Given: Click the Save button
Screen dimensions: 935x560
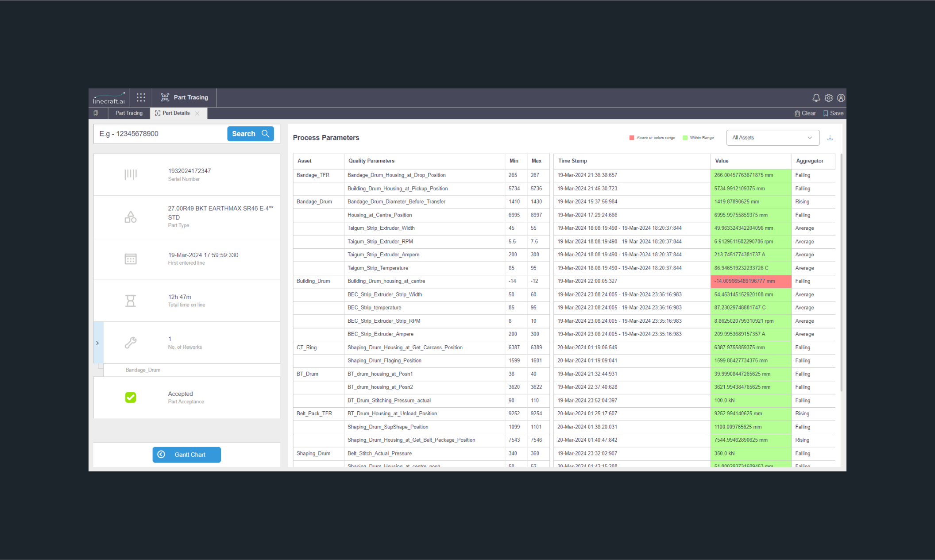Looking at the screenshot, I should coord(833,113).
